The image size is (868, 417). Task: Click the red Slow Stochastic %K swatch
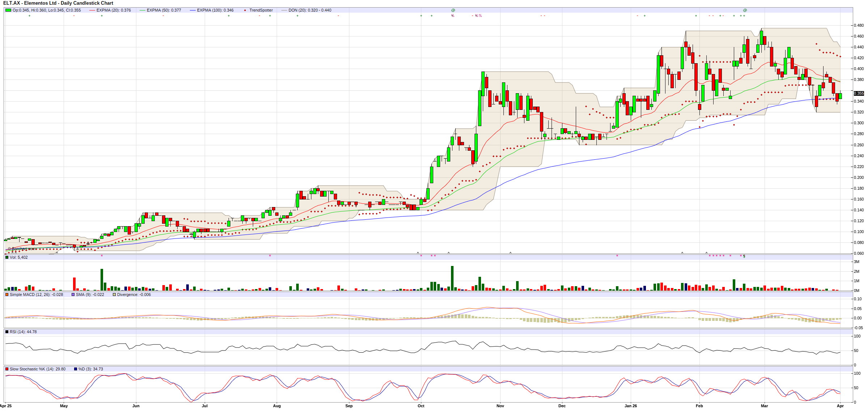[x=7, y=369]
